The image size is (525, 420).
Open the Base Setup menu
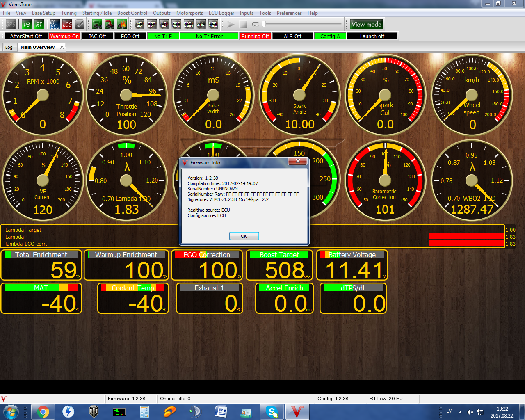[x=43, y=13]
